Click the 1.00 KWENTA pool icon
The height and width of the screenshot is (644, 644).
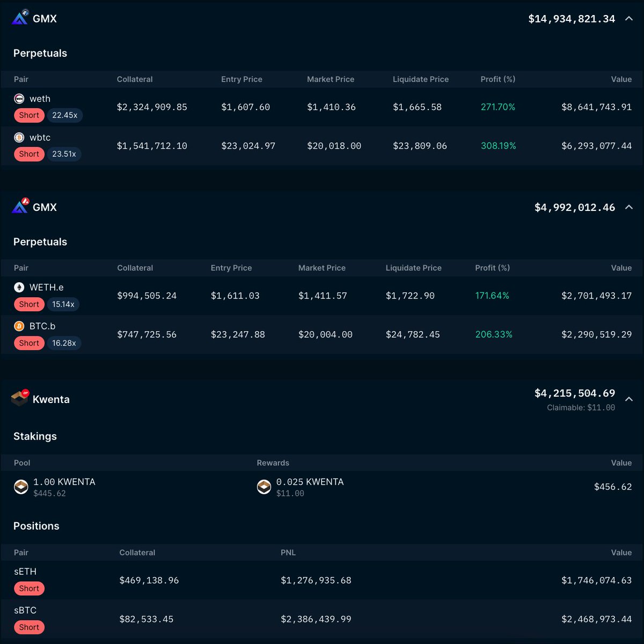tap(21, 487)
